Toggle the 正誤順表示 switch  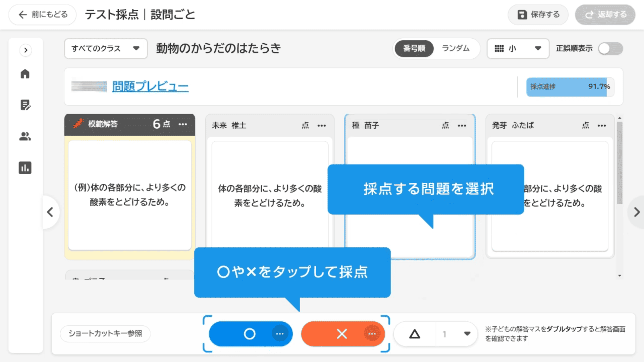610,49
